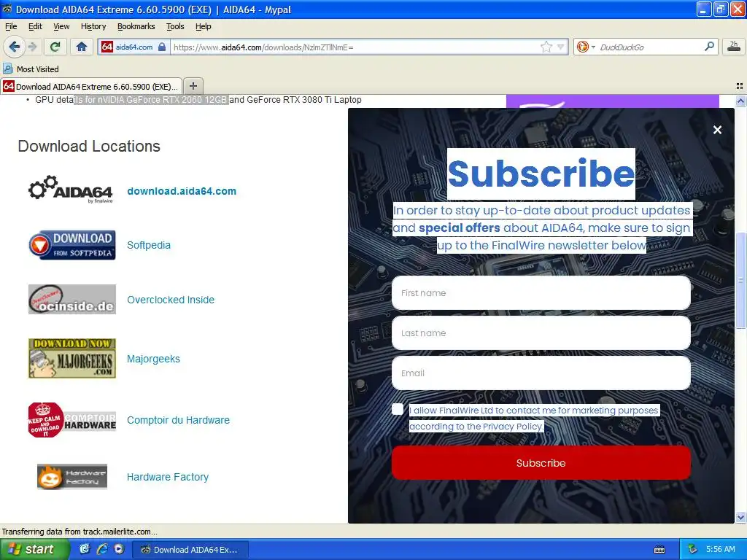Open the Bookmarks menu
Screen dimensions: 747x560
pyautogui.click(x=136, y=26)
